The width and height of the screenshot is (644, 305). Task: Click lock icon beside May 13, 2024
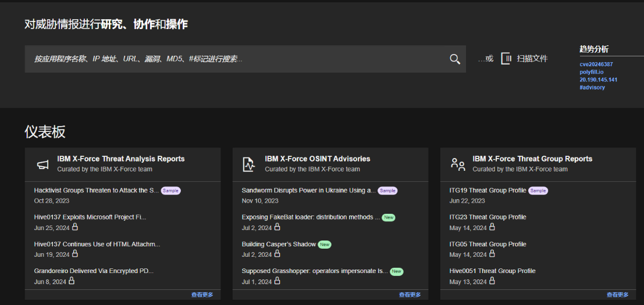tap(492, 281)
